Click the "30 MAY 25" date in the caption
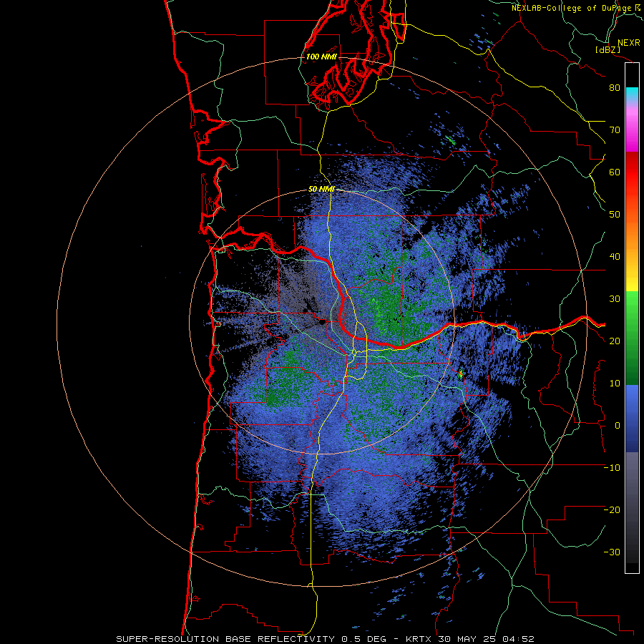This screenshot has width=644, height=644. point(467,639)
